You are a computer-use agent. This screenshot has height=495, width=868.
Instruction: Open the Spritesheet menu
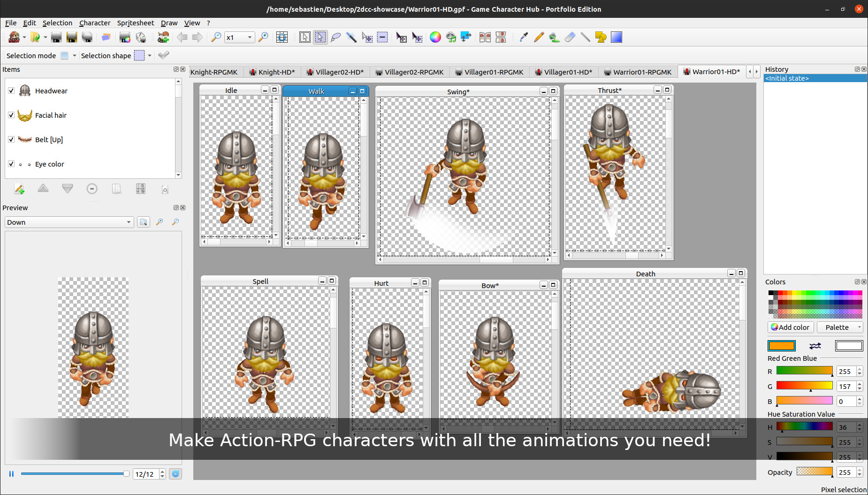[x=136, y=23]
